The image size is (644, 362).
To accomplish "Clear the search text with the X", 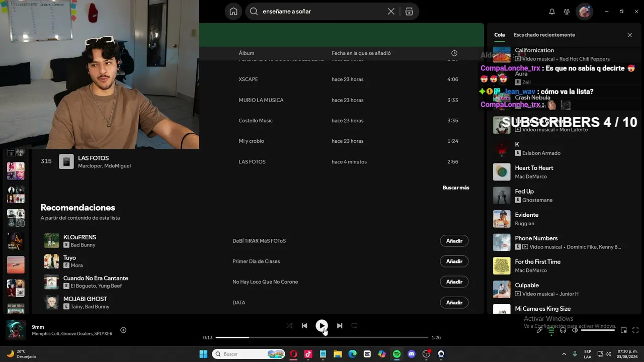I will (391, 12).
